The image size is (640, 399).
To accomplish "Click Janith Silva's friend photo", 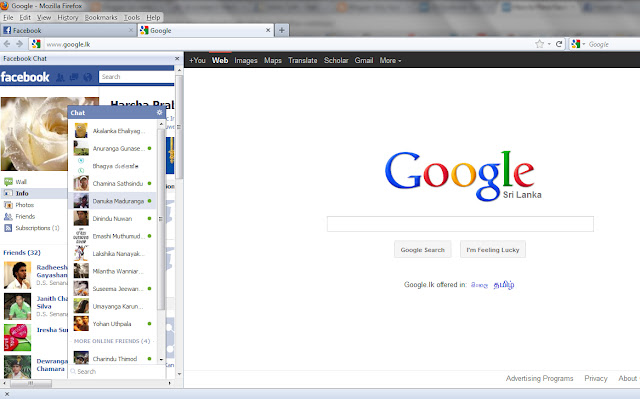I will tap(17, 306).
